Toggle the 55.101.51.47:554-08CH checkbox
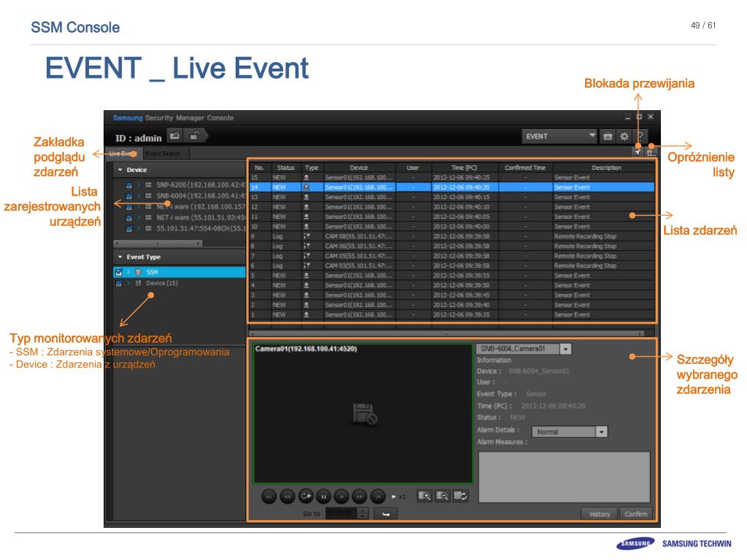Image resolution: width=747 pixels, height=560 pixels. coord(128,228)
